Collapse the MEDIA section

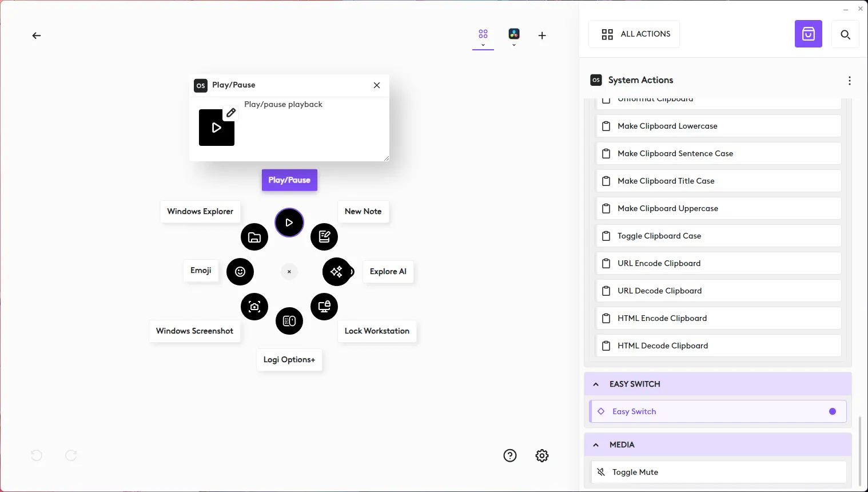(596, 445)
